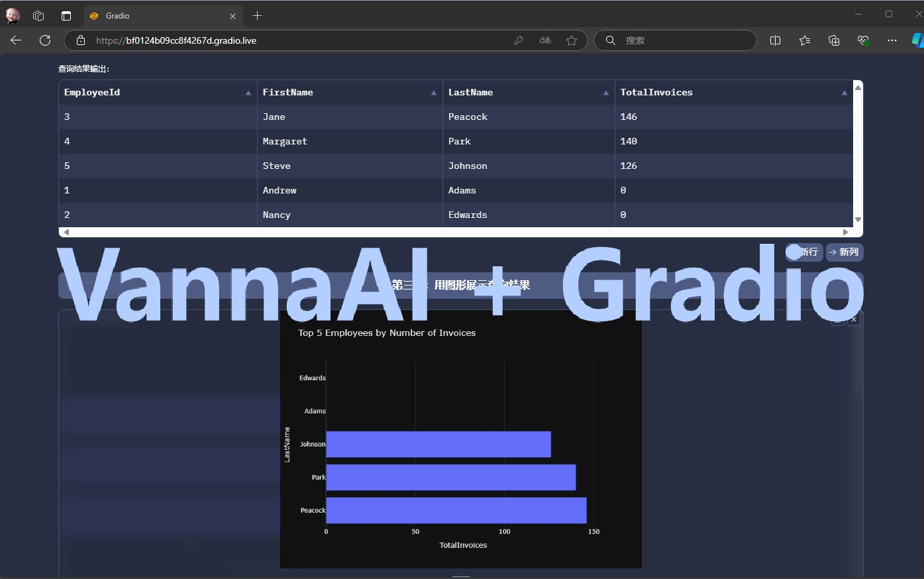
Task: Sort table by TotalInvoices column arrow
Action: point(844,93)
